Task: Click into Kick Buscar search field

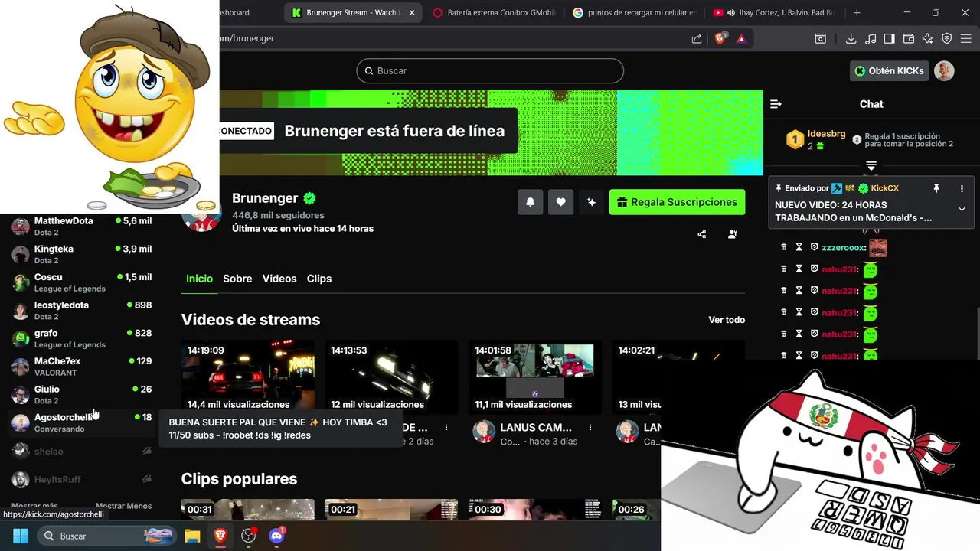Action: pyautogui.click(x=490, y=70)
